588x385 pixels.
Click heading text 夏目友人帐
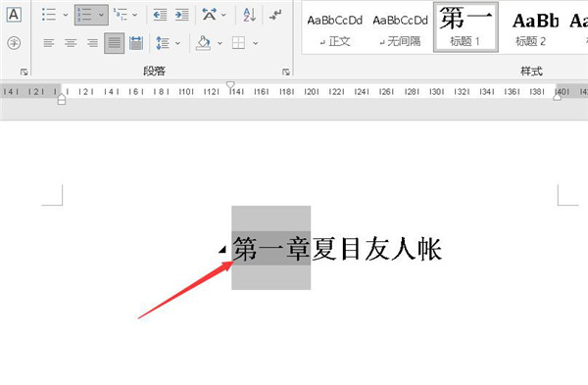pyautogui.click(x=376, y=249)
